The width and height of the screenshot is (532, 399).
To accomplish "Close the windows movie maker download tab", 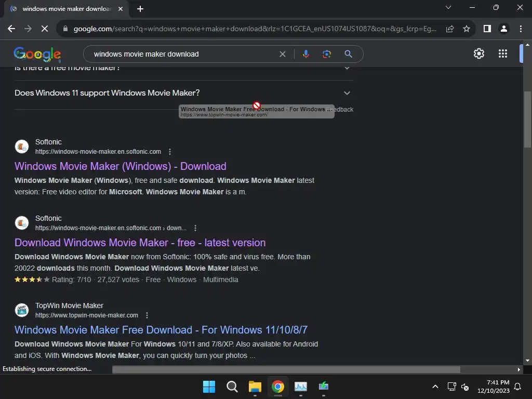I will pyautogui.click(x=121, y=9).
